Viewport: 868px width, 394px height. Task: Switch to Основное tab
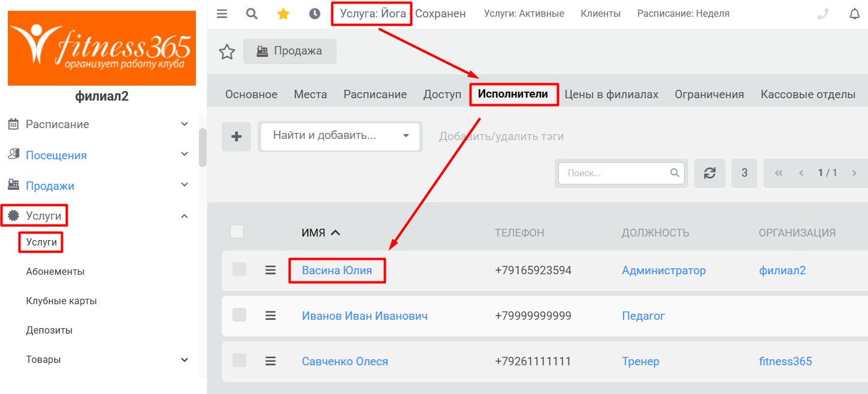tap(251, 95)
